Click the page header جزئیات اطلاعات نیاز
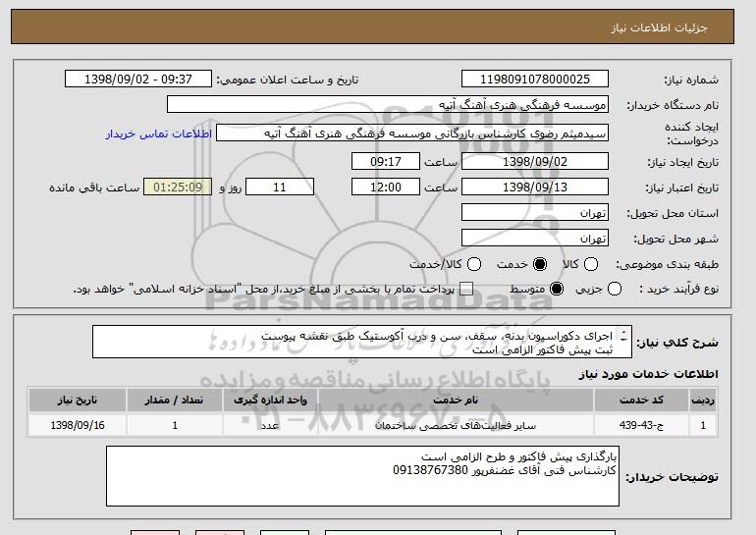Screen dimensions: 756x535 pos(659,27)
